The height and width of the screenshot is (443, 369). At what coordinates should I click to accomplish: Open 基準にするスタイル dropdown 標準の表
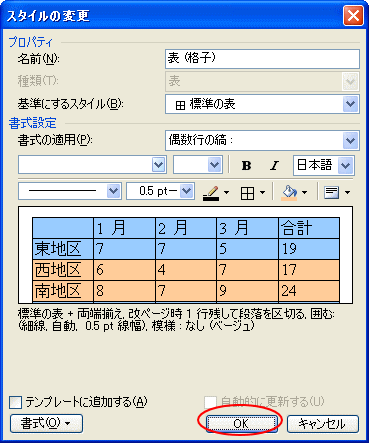coord(351,104)
